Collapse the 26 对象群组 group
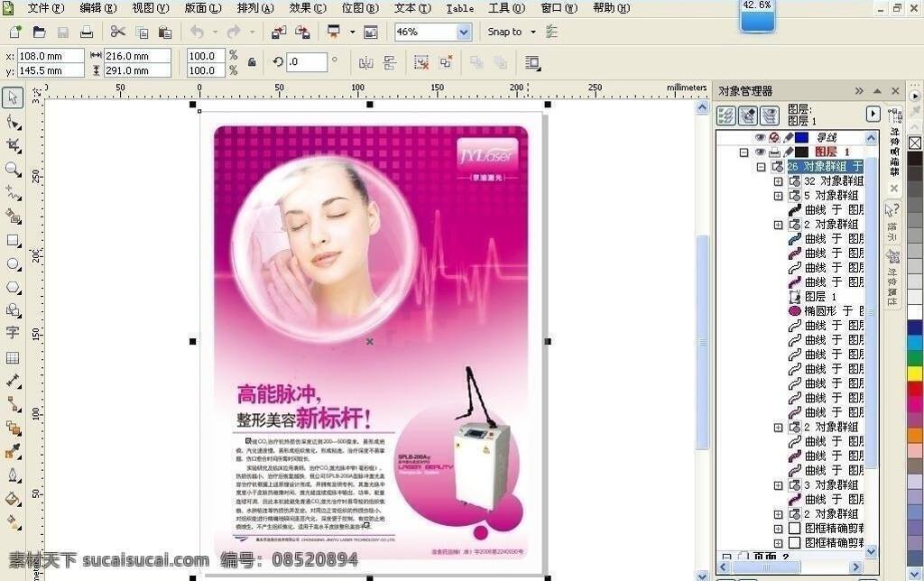The height and width of the screenshot is (581, 924). pos(761,167)
